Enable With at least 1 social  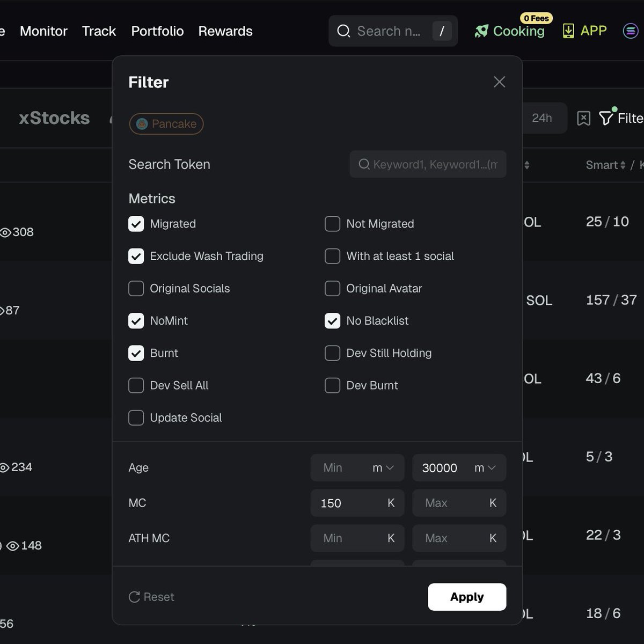[333, 256]
